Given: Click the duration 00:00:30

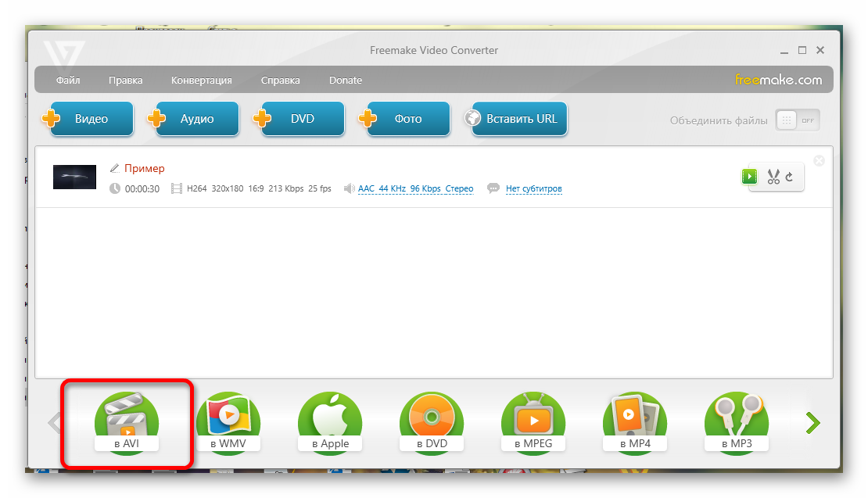Looking at the screenshot, I should [x=142, y=188].
